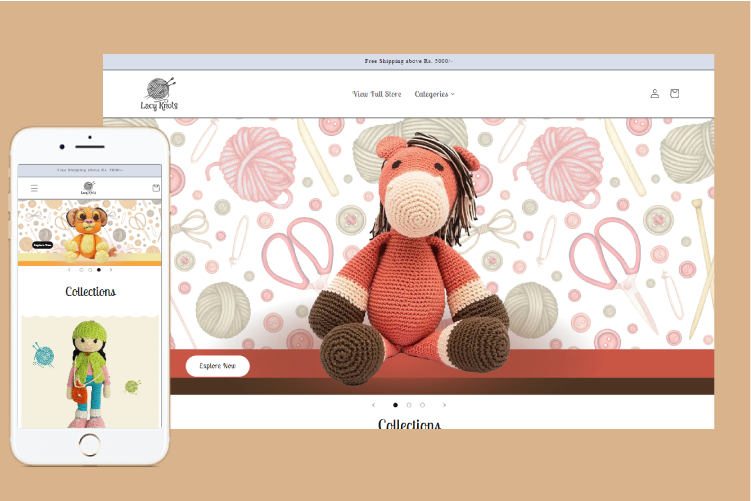Open the account login icon in desktop header
Viewport: 751px width, 501px height.
(654, 93)
